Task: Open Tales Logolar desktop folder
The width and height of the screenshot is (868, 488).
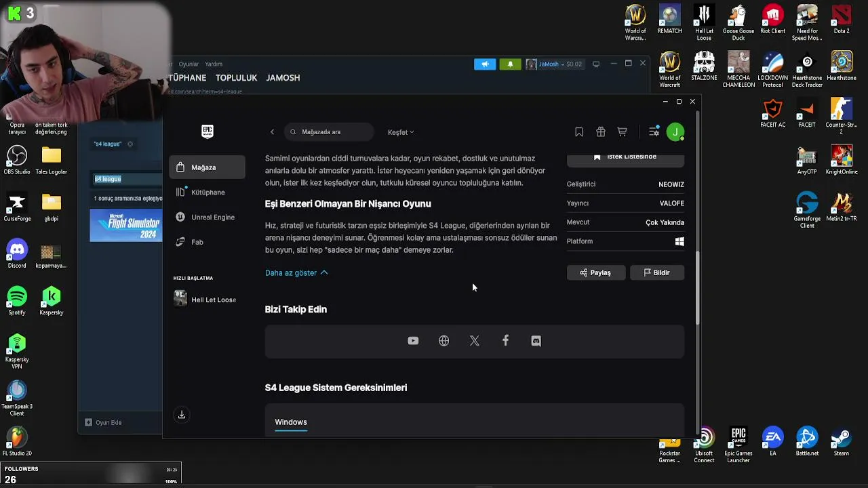Action: (52, 159)
